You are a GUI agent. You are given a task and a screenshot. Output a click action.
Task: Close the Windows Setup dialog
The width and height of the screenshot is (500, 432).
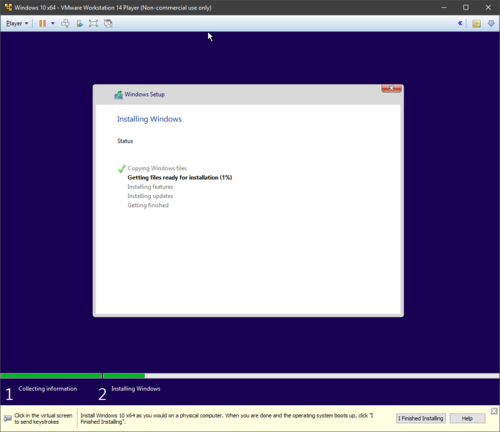point(391,88)
